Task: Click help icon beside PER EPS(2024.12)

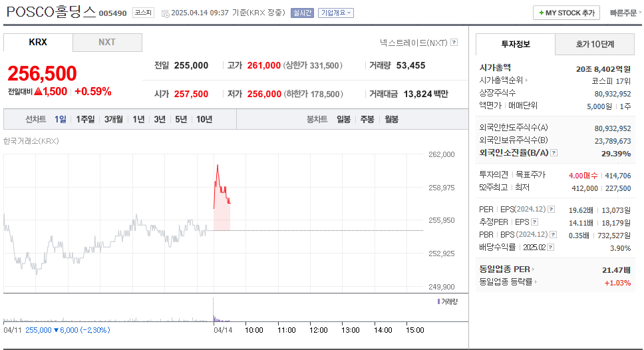Action: [551, 210]
